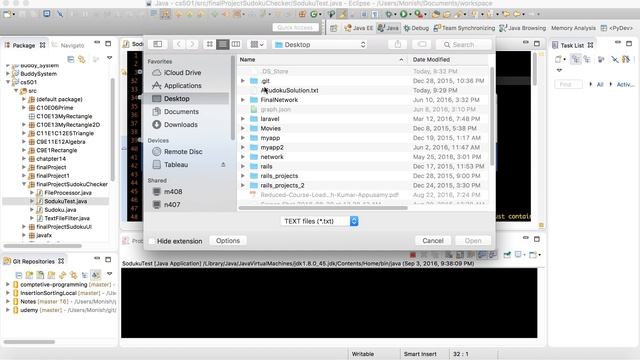Image resolution: width=640 pixels, height=360 pixels.
Task: Click the sidebar toggle icon in file dialog
Action: [x=158, y=44]
